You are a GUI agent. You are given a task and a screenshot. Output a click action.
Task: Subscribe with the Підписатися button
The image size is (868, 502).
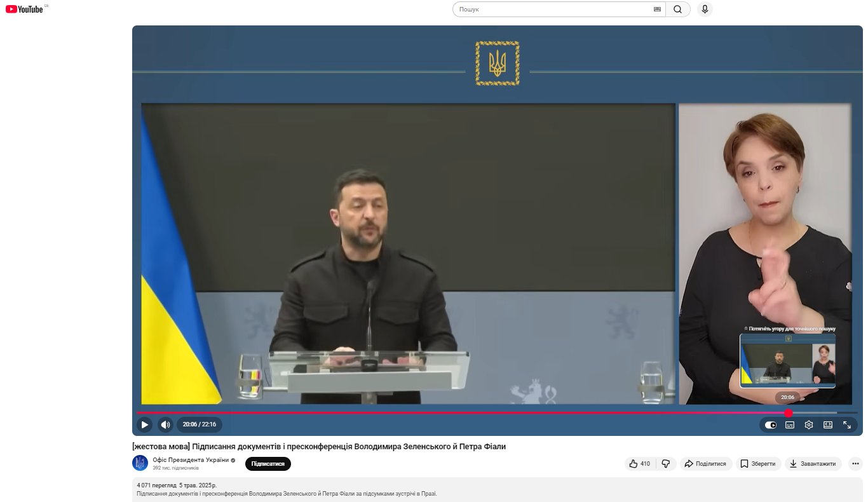click(268, 464)
